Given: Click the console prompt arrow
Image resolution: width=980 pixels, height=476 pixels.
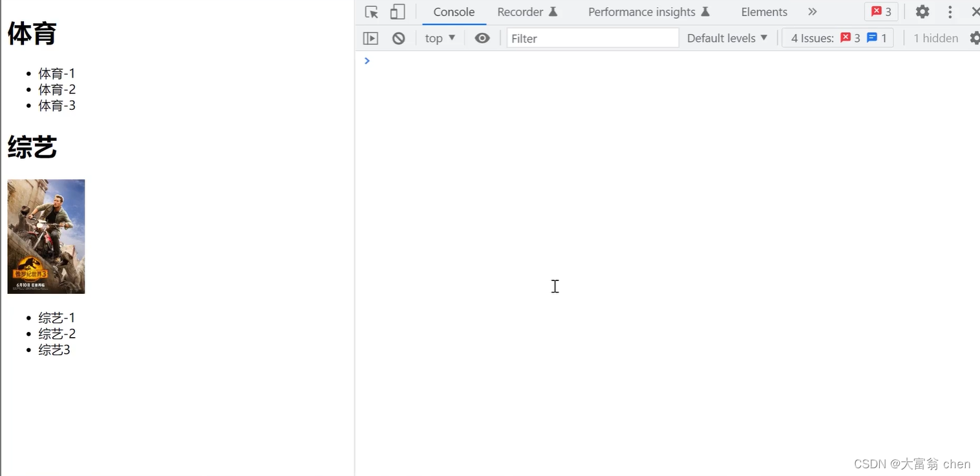Looking at the screenshot, I should [367, 61].
